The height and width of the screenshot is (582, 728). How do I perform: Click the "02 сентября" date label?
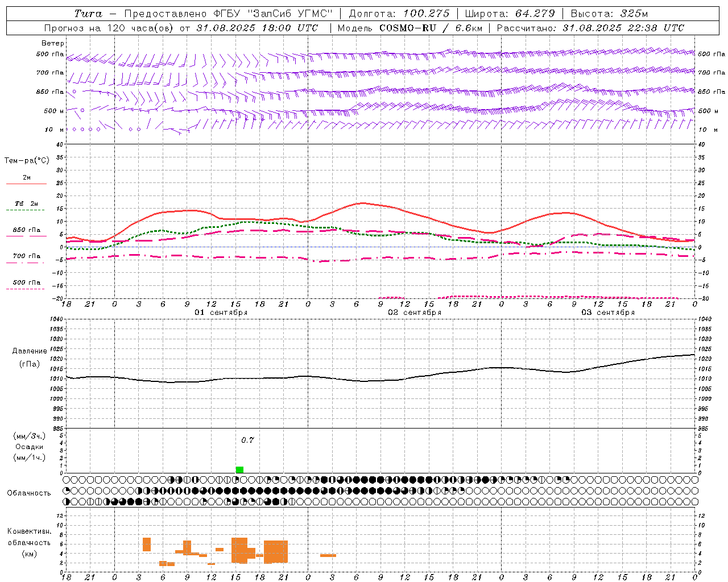coord(415,313)
